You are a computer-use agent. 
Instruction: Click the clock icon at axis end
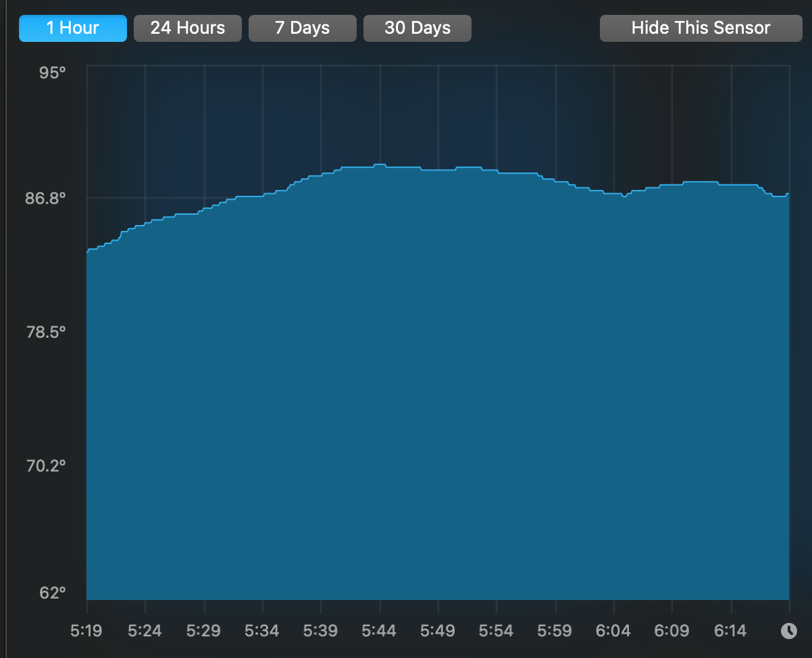[x=789, y=631]
